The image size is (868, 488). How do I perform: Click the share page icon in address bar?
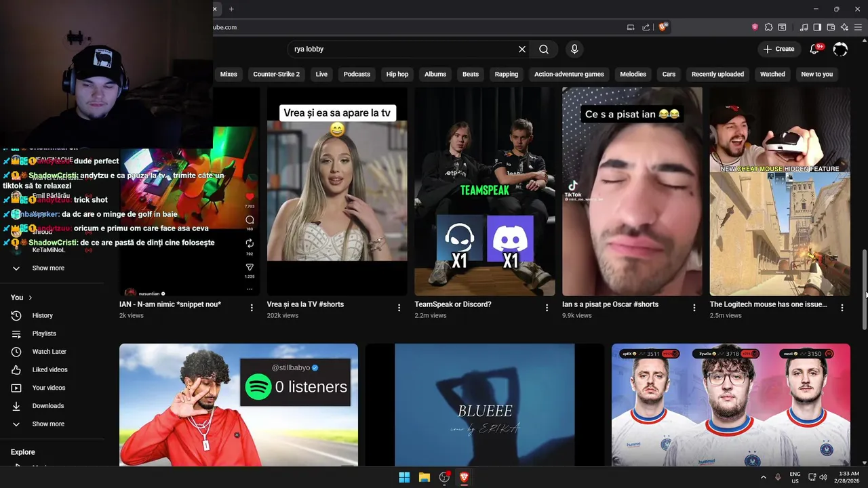click(x=646, y=27)
